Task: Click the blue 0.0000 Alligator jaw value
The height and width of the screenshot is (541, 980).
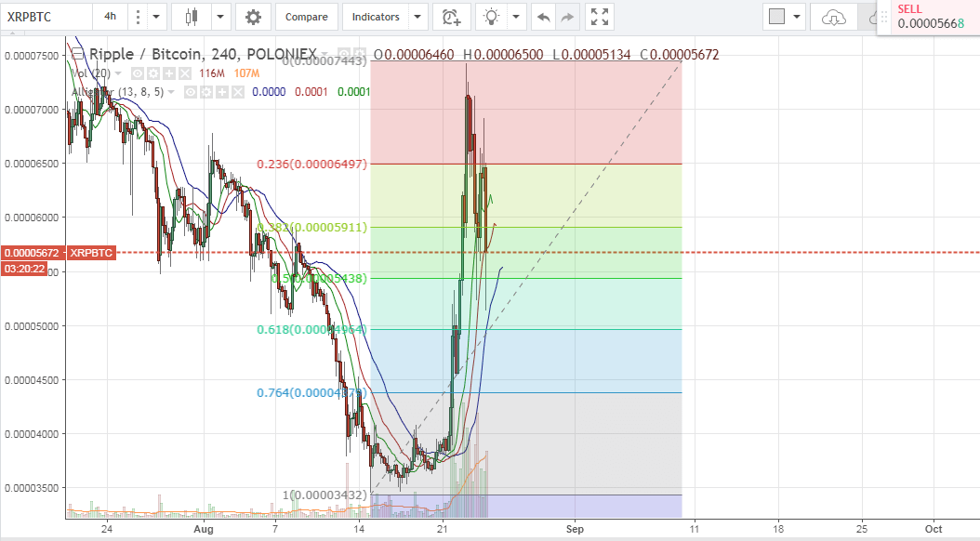Action: (x=269, y=92)
